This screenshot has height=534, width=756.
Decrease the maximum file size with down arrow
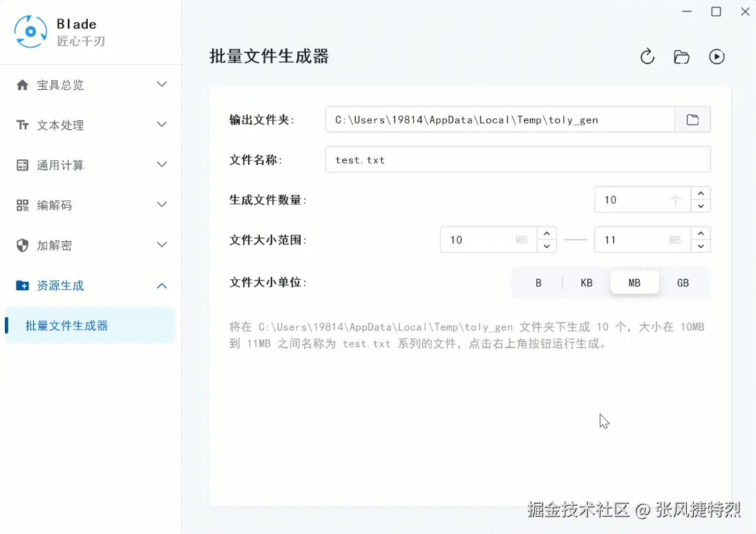[701, 247]
